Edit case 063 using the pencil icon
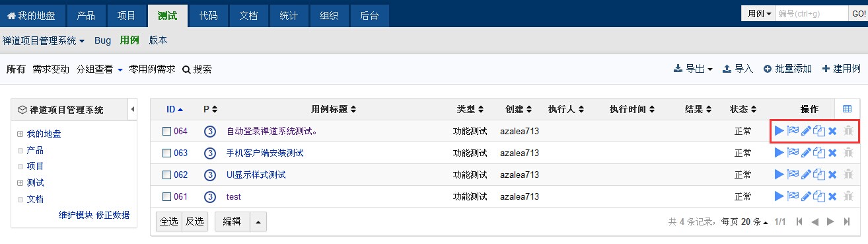 [x=806, y=153]
